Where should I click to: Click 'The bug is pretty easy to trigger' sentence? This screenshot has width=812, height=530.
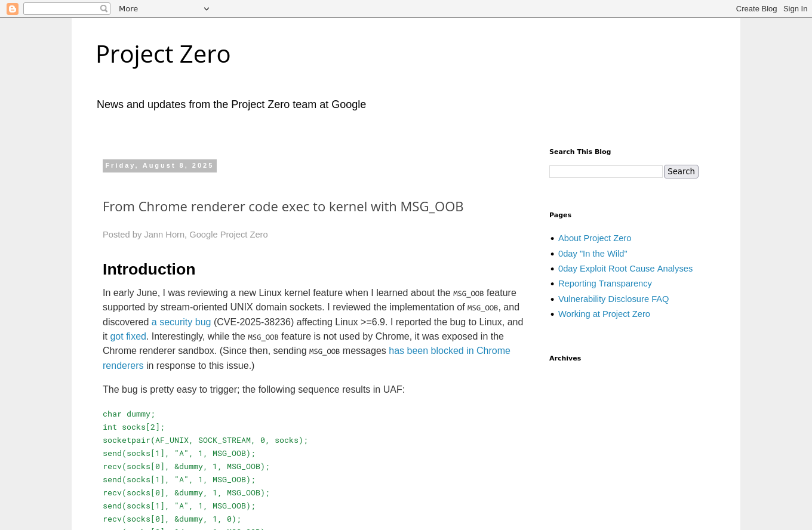click(254, 390)
